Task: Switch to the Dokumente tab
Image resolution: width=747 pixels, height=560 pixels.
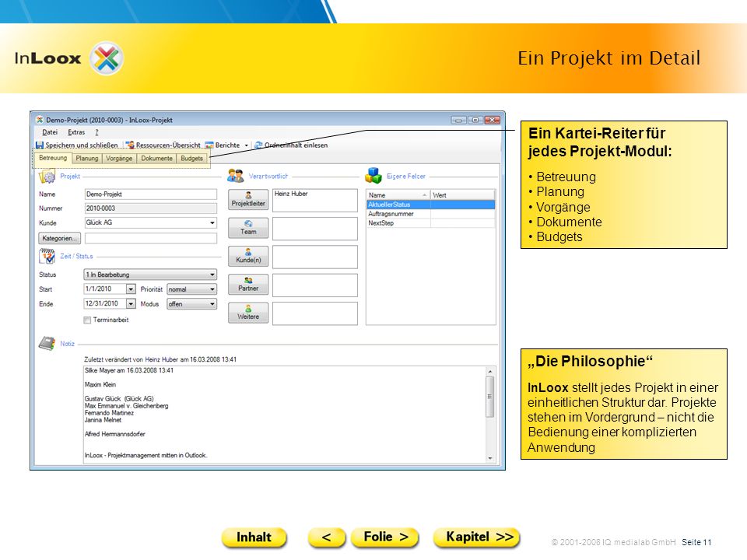Action: point(156,158)
